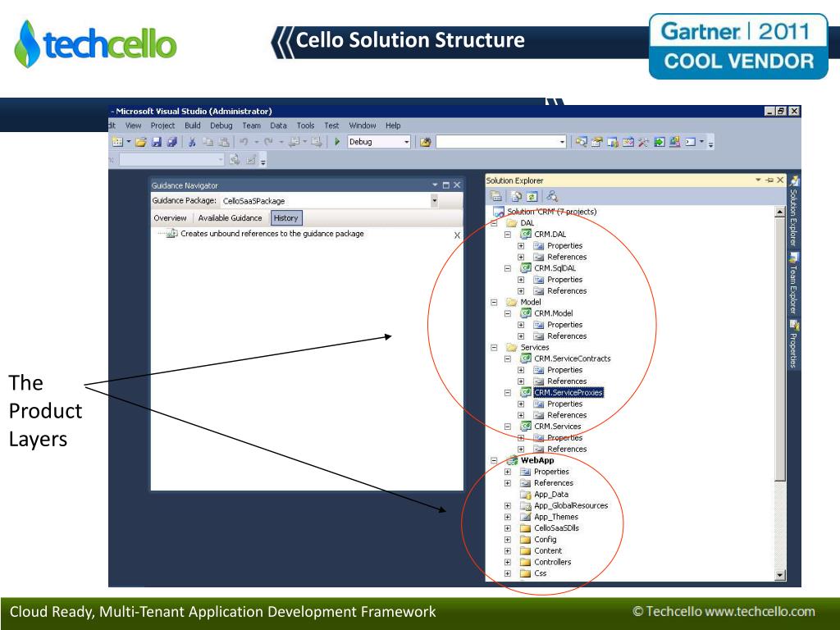The height and width of the screenshot is (630, 840).
Task: Open the View menu
Action: (x=134, y=126)
